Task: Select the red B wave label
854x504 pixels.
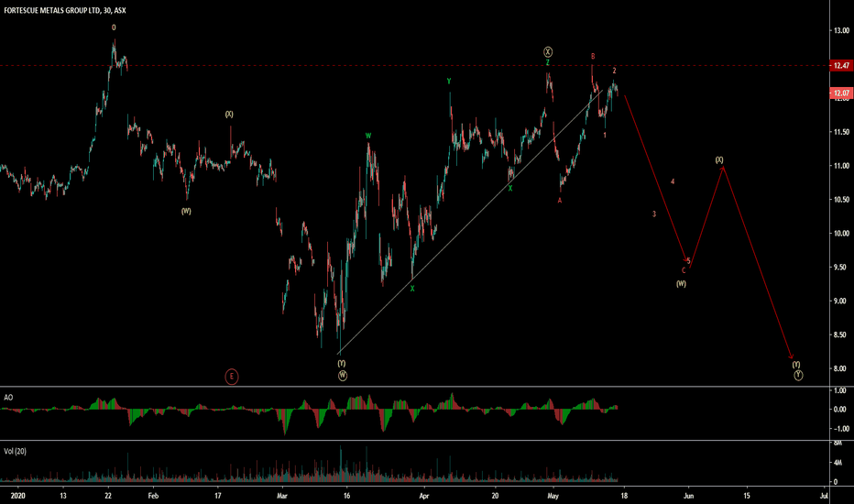Action: 593,56
